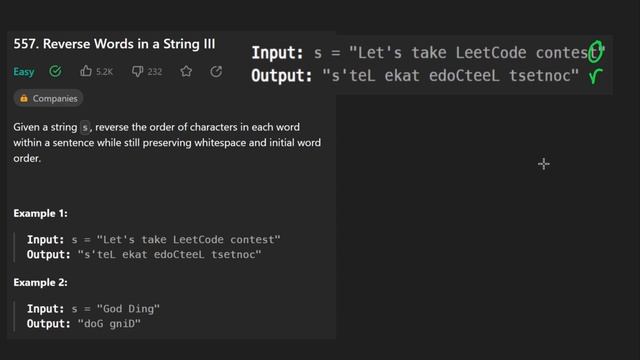
Task: Click Example 2 output string doG gniD
Action: (x=109, y=324)
